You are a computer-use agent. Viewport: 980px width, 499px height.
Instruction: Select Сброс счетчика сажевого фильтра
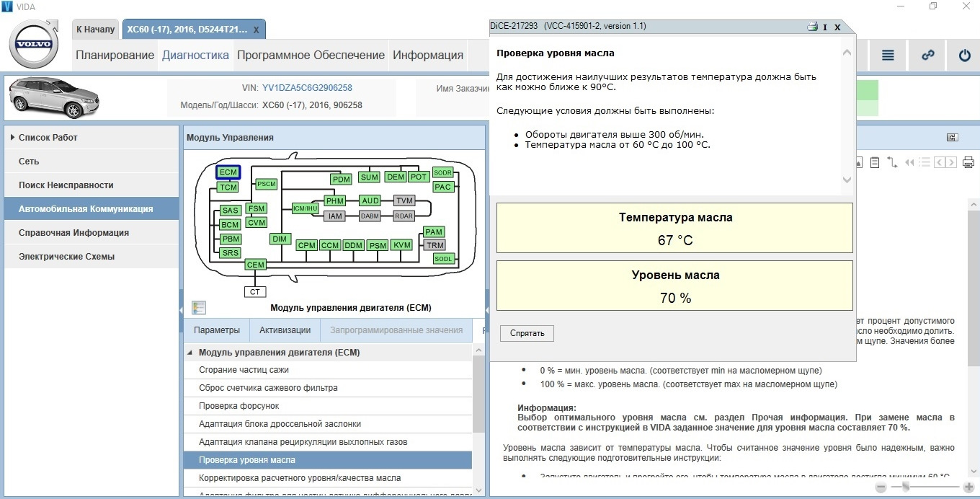328,388
